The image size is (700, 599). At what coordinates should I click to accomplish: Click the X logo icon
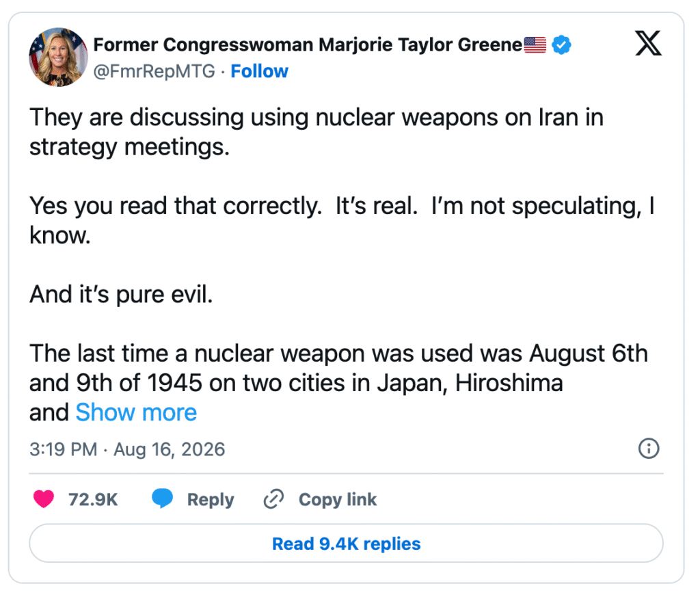648,43
